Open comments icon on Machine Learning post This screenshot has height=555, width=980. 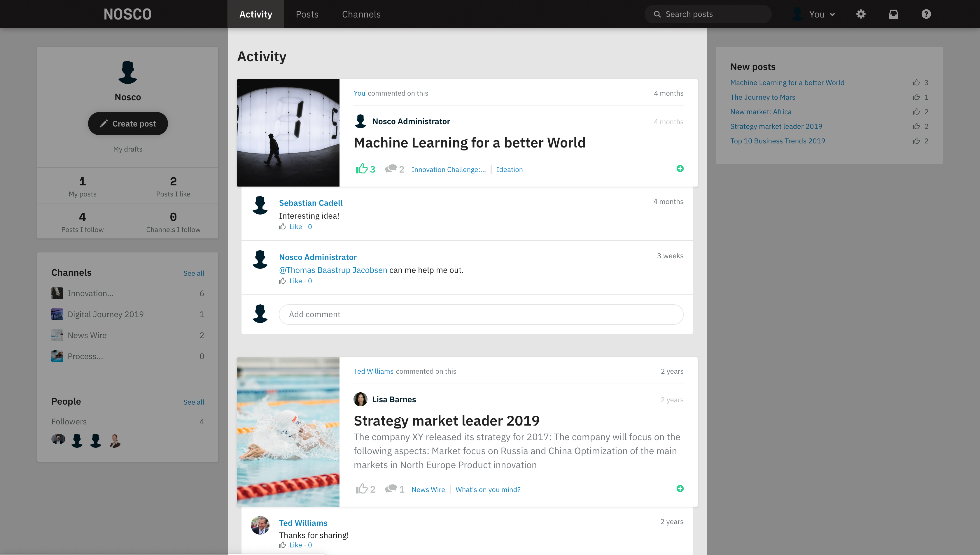coord(391,168)
